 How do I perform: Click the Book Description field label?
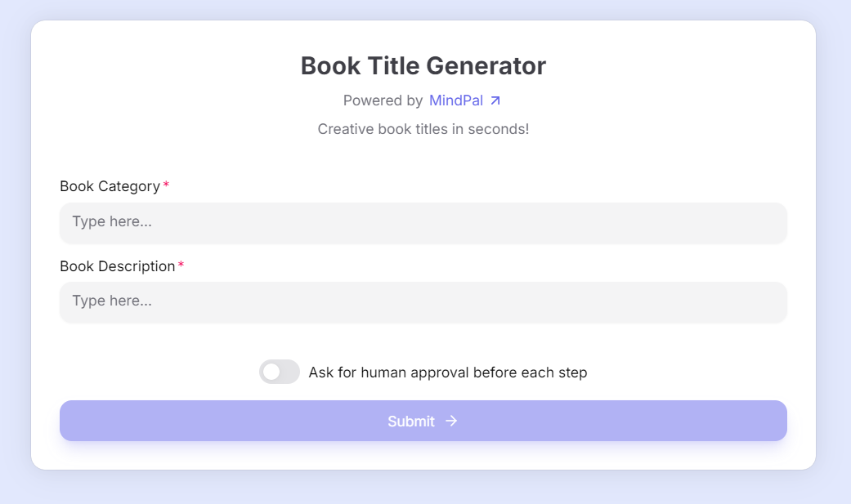[x=117, y=266]
